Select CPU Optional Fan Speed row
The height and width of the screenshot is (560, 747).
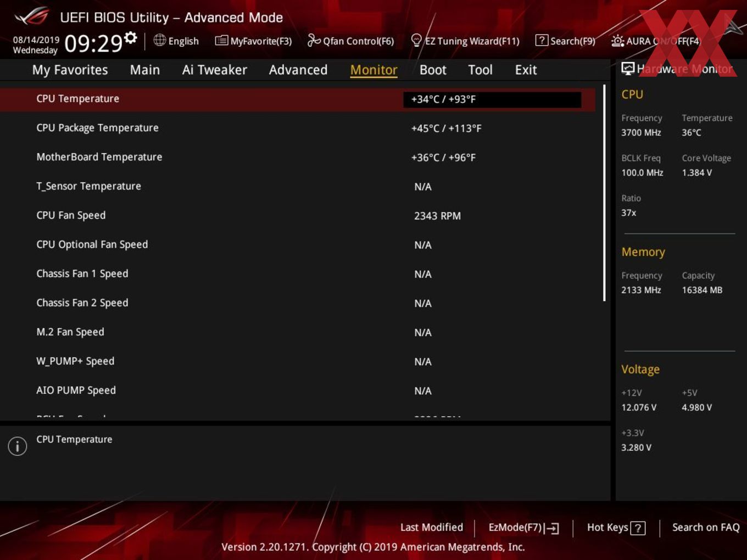298,244
